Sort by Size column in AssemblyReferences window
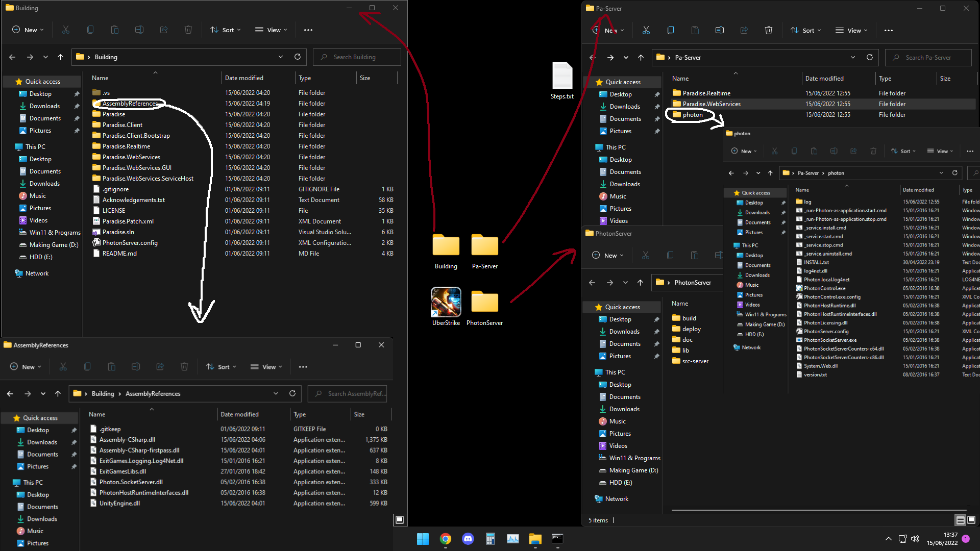This screenshot has width=980, height=551. [x=359, y=414]
